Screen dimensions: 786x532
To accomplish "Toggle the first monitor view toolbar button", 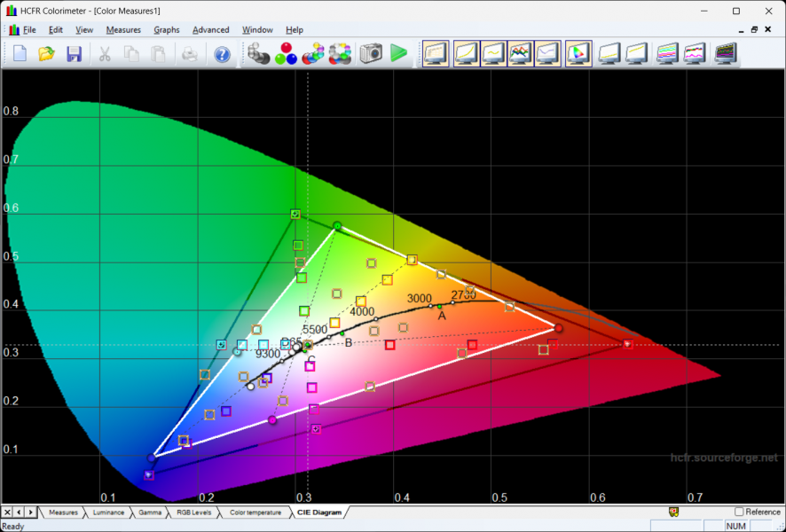I will (435, 54).
